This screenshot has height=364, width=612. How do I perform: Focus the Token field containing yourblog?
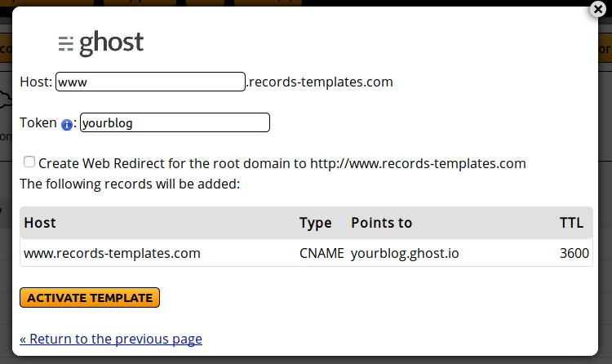click(x=175, y=122)
